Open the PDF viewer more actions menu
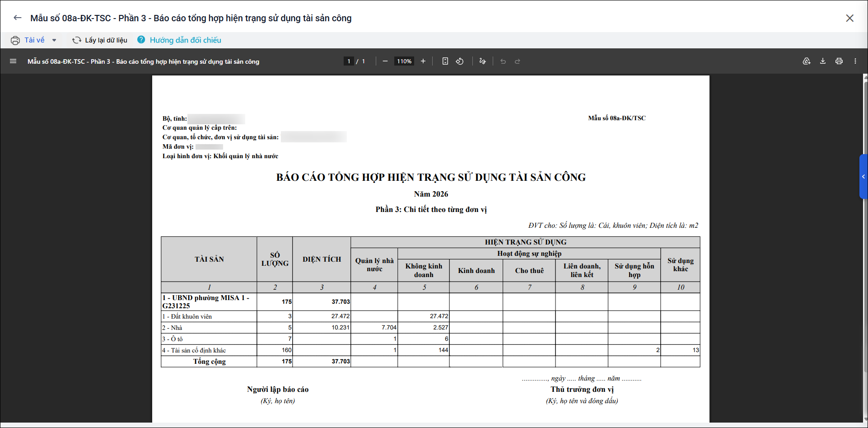 (855, 61)
